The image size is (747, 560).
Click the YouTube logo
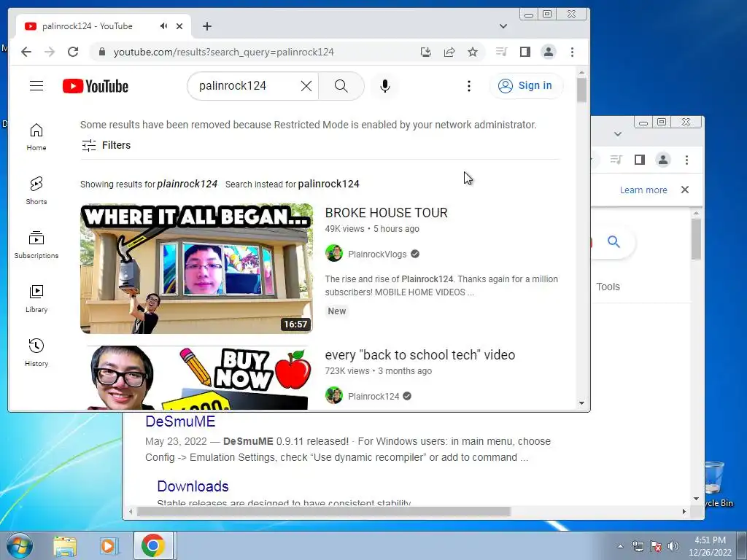click(x=96, y=86)
